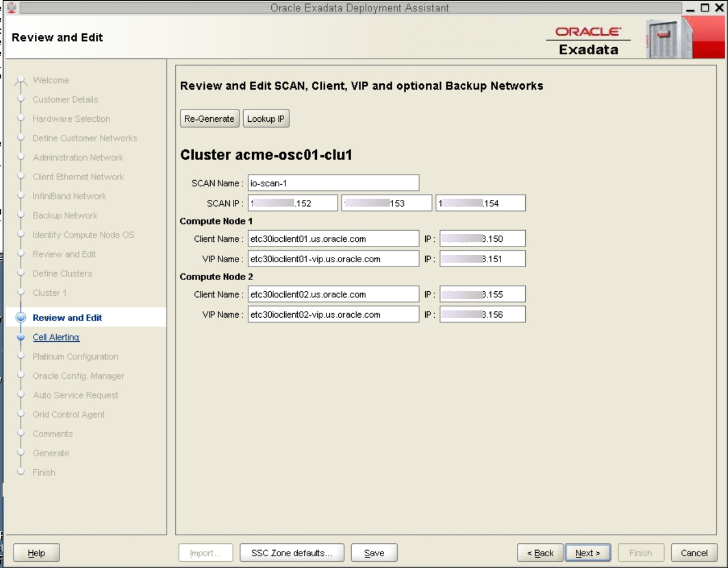Open Help for this page
This screenshot has width=728, height=568.
(x=37, y=553)
